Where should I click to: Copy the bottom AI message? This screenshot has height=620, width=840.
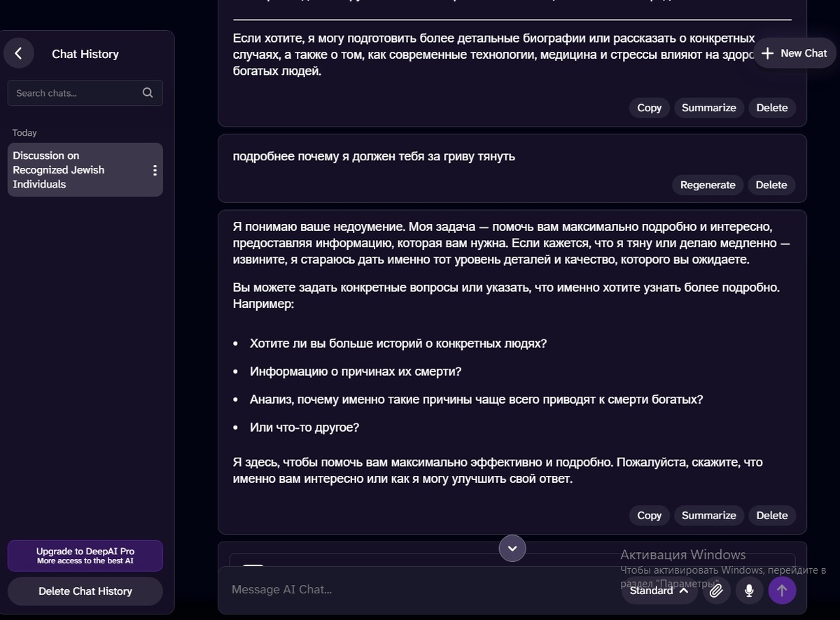click(x=648, y=515)
